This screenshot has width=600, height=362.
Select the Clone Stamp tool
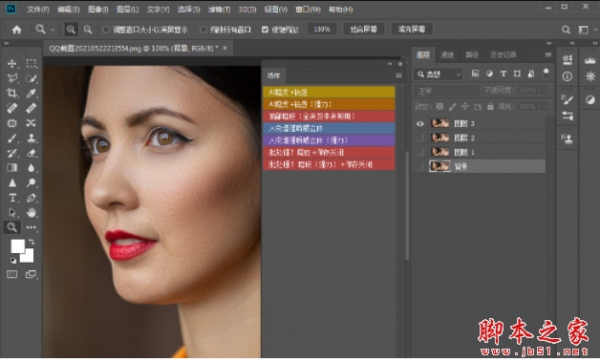click(31, 138)
